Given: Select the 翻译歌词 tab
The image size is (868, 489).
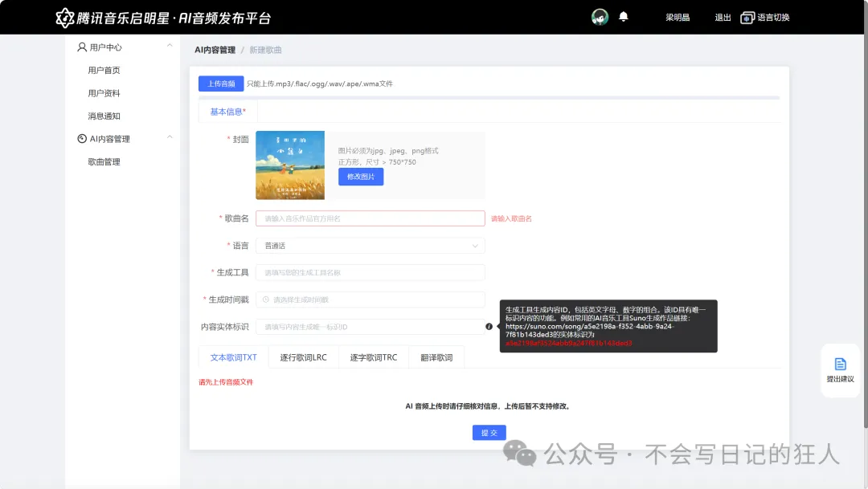Looking at the screenshot, I should point(436,357).
